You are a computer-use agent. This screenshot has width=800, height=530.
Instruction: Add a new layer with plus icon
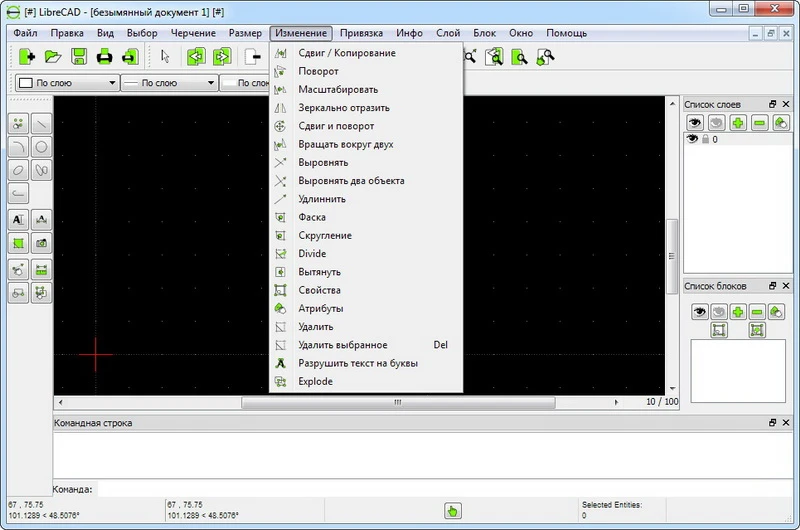(737, 123)
